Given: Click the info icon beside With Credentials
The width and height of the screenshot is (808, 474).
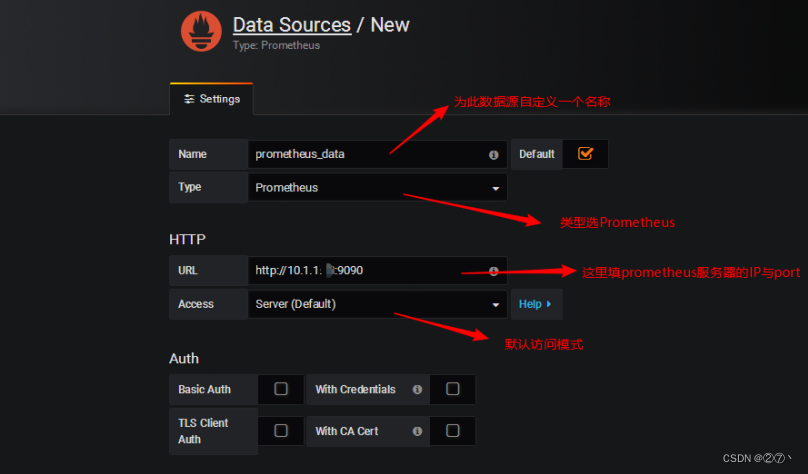Looking at the screenshot, I should point(417,390).
